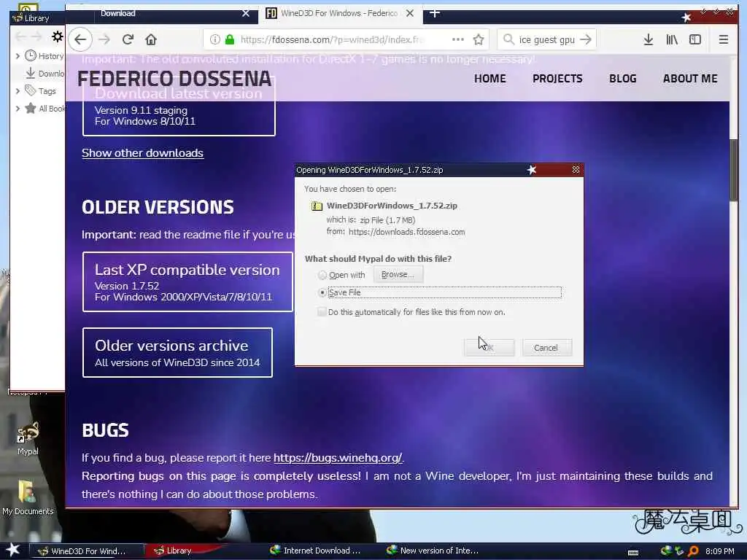
Task: Switch to the Download tab
Action: [162, 13]
